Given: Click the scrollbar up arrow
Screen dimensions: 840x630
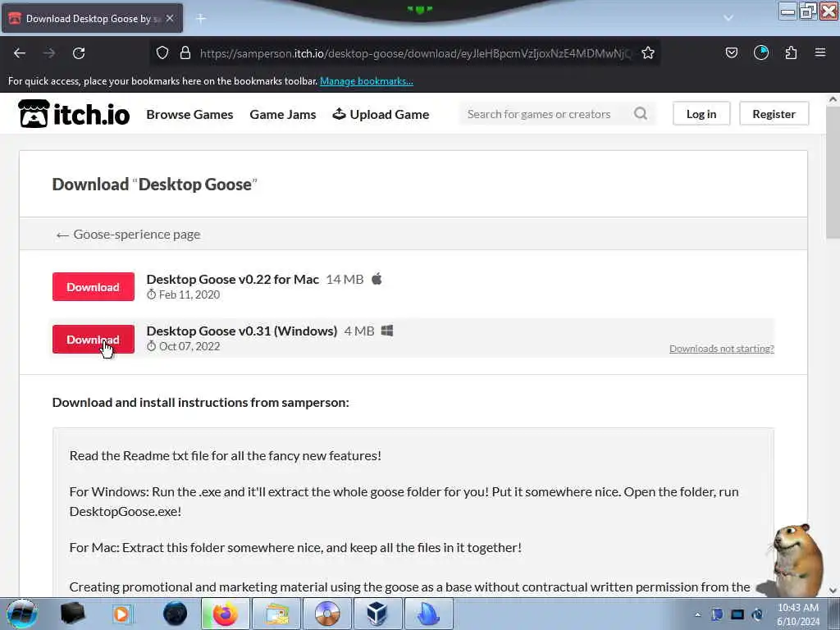Looking at the screenshot, I should pyautogui.click(x=833, y=99).
